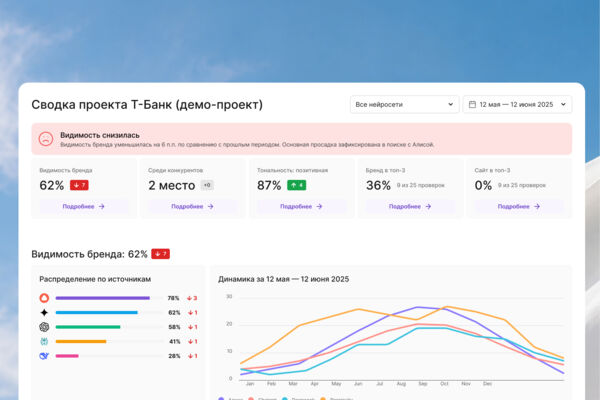Screen dimensions: 600x400
Task: Open 'Подробнее' under Видимость бренда card
Action: pyautogui.click(x=84, y=207)
